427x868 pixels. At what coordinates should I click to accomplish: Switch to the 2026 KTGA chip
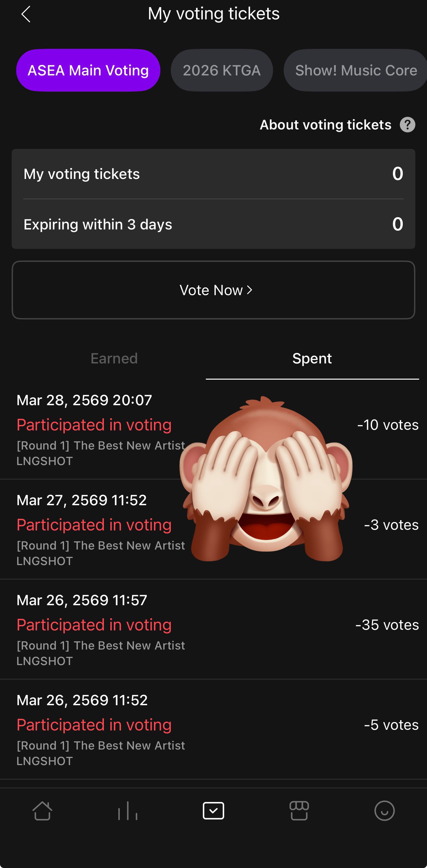point(222,71)
